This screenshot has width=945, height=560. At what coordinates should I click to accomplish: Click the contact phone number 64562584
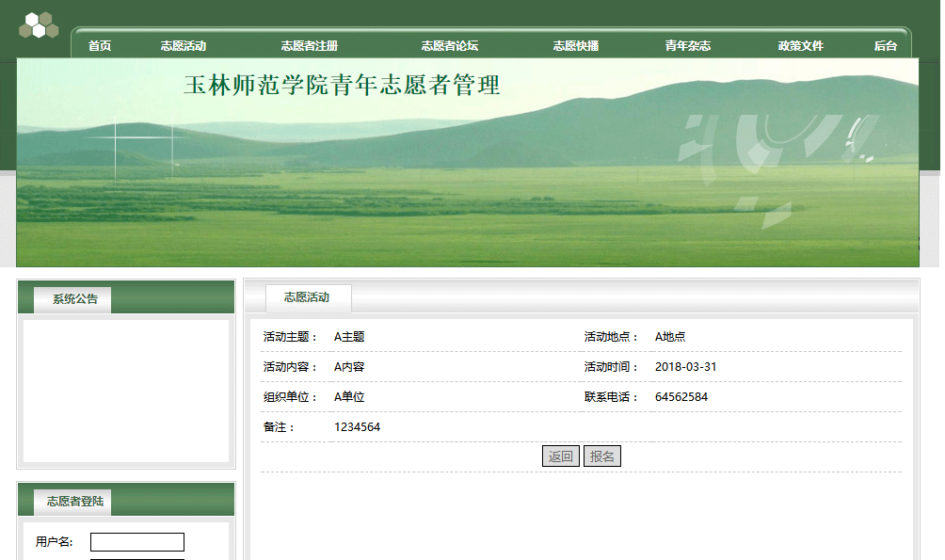coord(681,397)
